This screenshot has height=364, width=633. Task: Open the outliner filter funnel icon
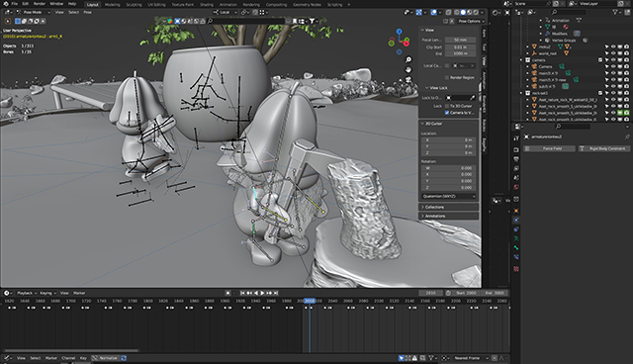tap(615, 13)
